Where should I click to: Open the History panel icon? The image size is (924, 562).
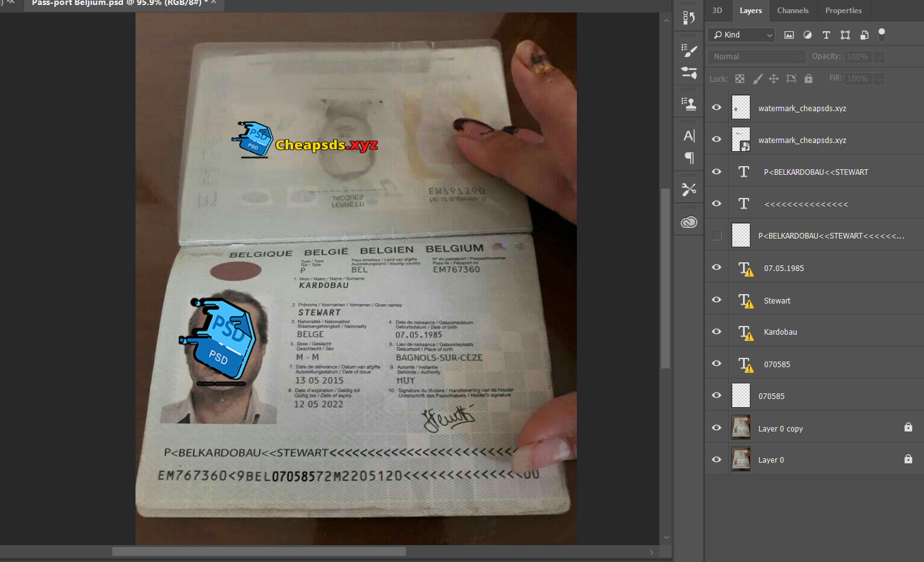pos(689,18)
